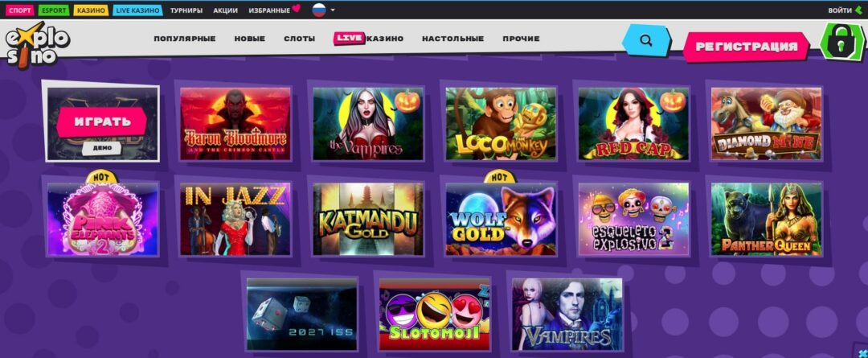The width and height of the screenshot is (868, 358).
Task: Click the blue search magnifier icon
Action: (646, 40)
